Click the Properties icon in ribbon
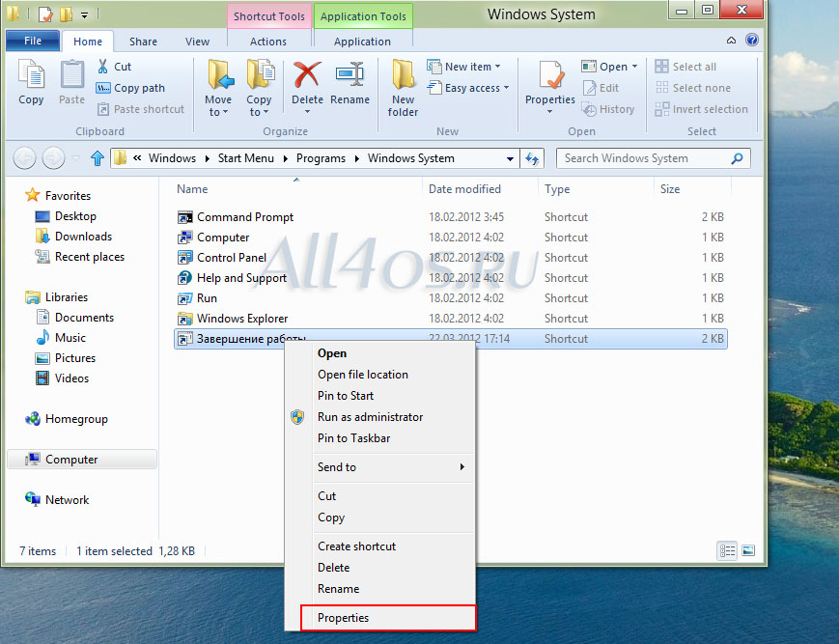839x644 pixels. (550, 75)
